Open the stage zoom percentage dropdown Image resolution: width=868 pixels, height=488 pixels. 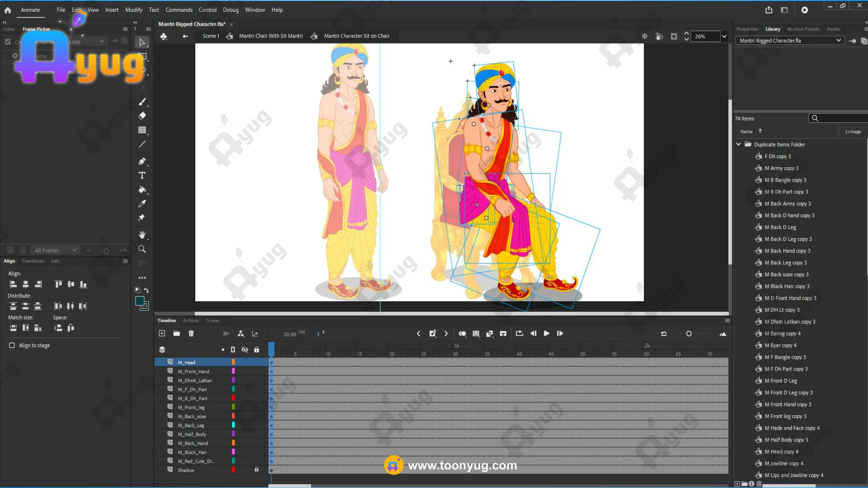coord(724,37)
